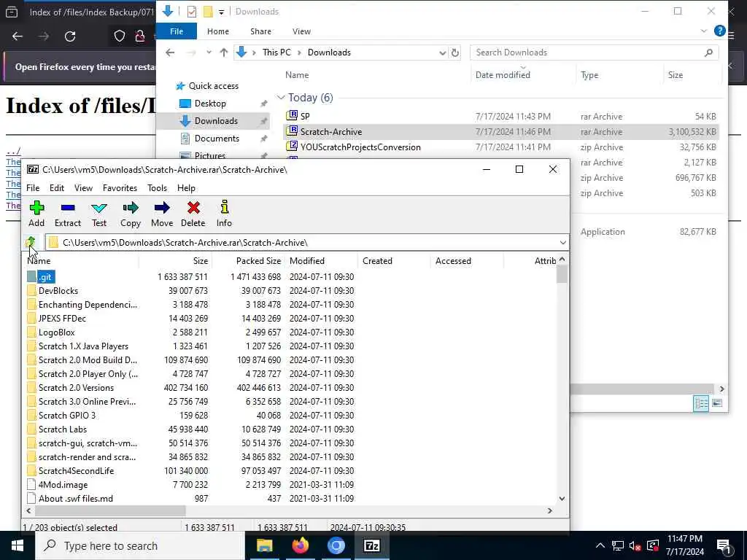Open the View tab in Explorer ribbon
The height and width of the screenshot is (560, 747).
pyautogui.click(x=301, y=31)
